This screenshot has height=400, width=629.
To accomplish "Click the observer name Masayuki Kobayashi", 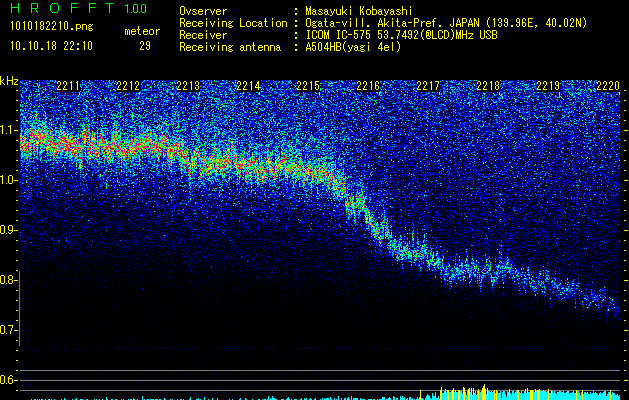I will coord(359,11).
